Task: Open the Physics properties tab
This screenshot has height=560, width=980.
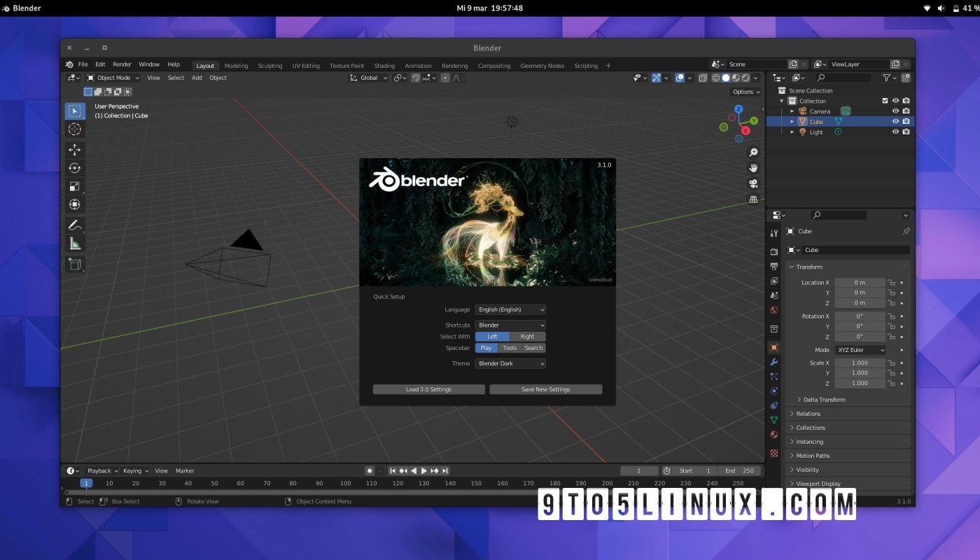Action: [x=773, y=391]
